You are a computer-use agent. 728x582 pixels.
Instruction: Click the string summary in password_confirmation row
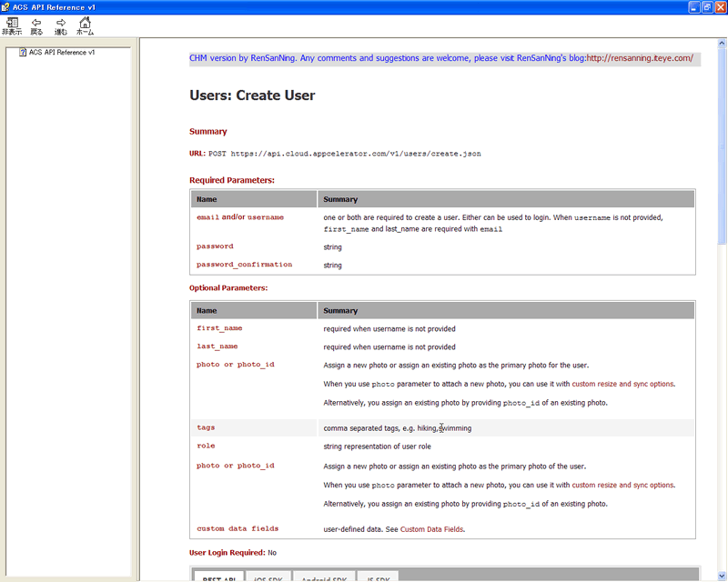point(332,265)
